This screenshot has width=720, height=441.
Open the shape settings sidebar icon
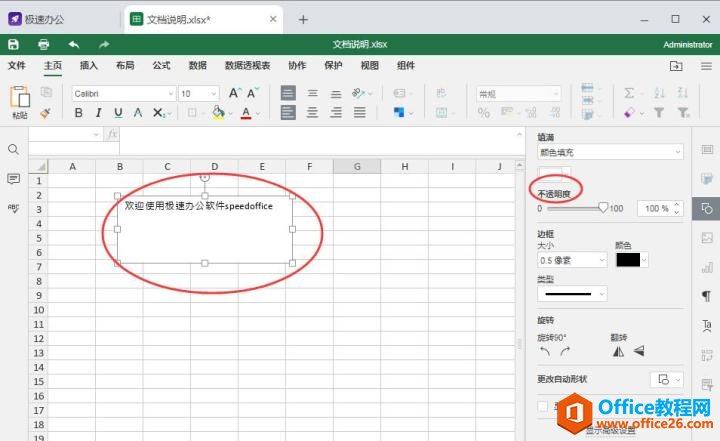pyautogui.click(x=706, y=208)
